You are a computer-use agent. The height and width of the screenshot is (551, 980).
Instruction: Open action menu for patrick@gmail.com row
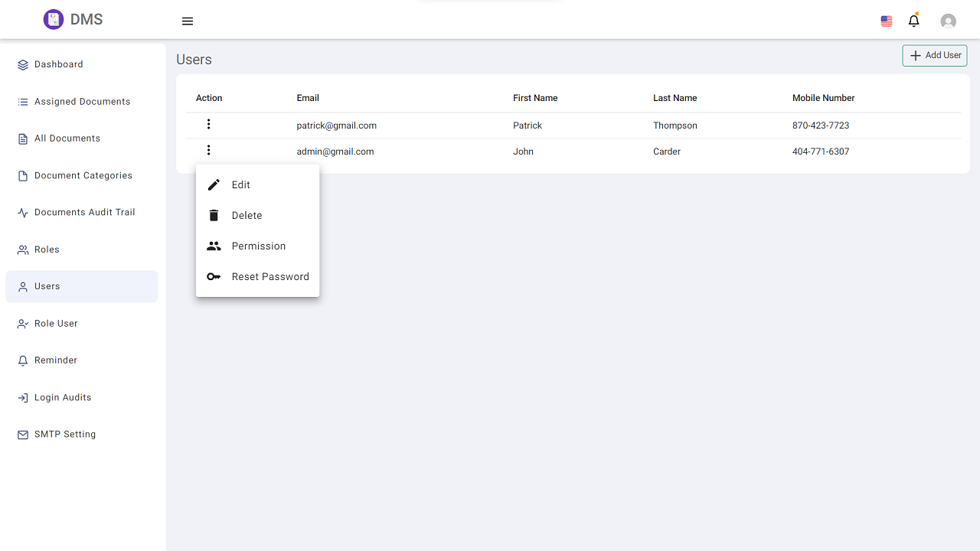(208, 125)
